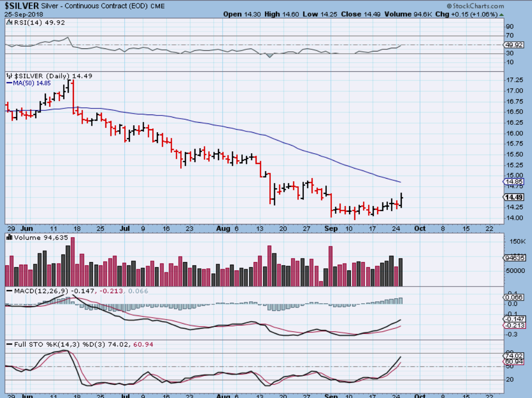
Task: Click the 'High 14.60' header value
Action: click(x=282, y=14)
